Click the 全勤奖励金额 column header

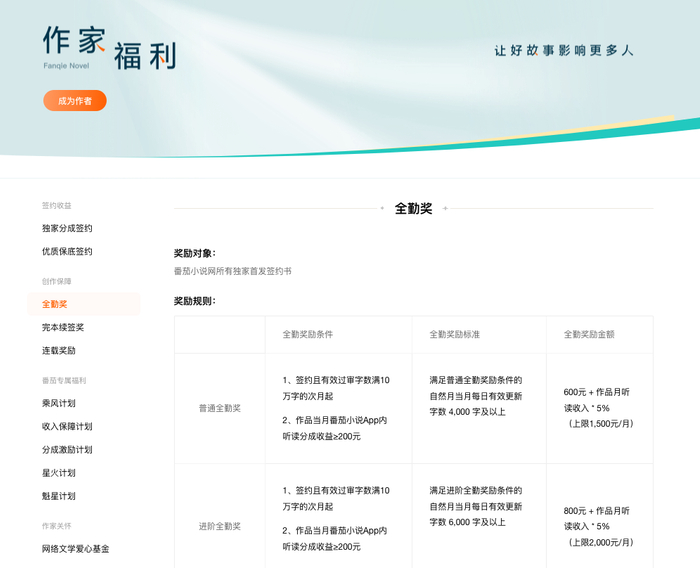coord(589,334)
